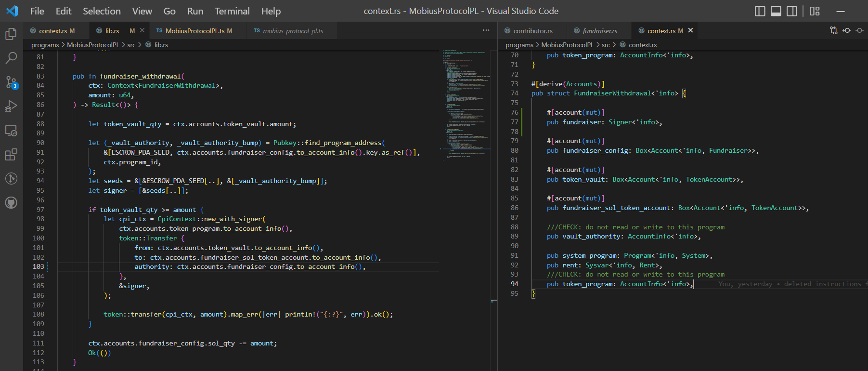Open Source Control view with 3 changes
The width and height of the screenshot is (868, 371).
click(11, 82)
